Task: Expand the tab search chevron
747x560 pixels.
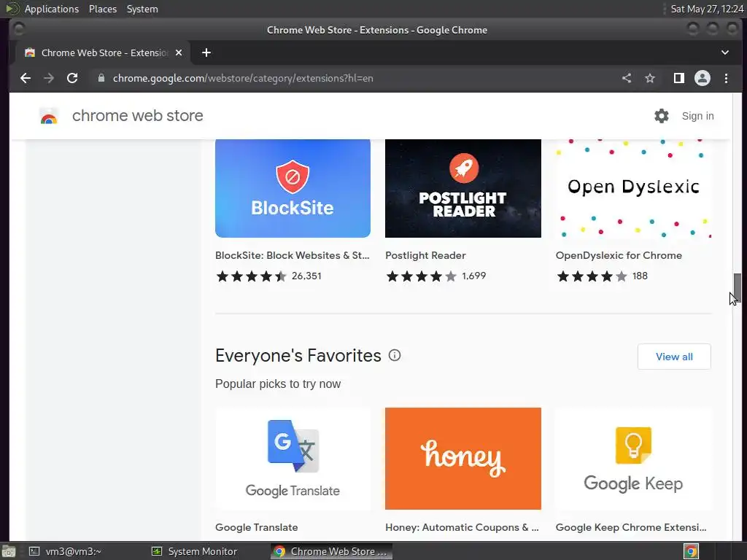Action: pyautogui.click(x=724, y=52)
